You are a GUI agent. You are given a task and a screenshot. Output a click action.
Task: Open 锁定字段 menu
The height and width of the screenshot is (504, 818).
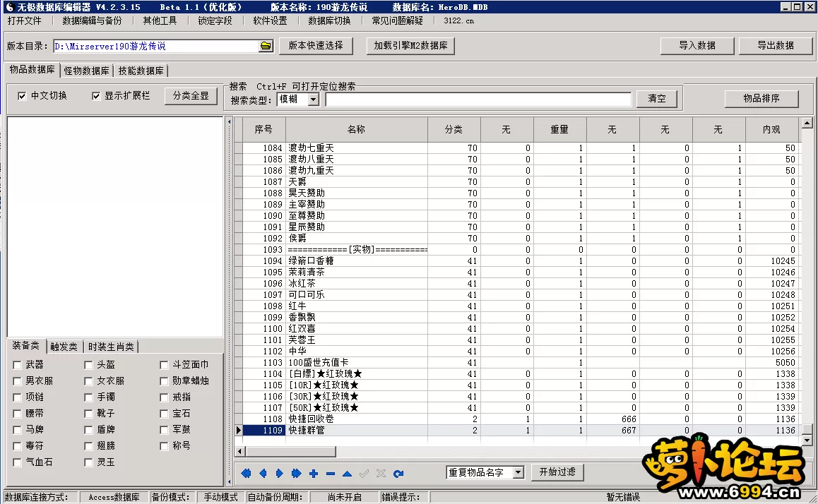tap(215, 21)
